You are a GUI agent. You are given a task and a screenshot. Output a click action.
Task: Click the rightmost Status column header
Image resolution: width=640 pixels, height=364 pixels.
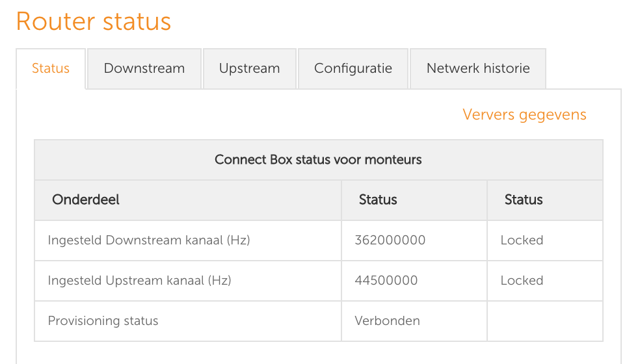[524, 200]
